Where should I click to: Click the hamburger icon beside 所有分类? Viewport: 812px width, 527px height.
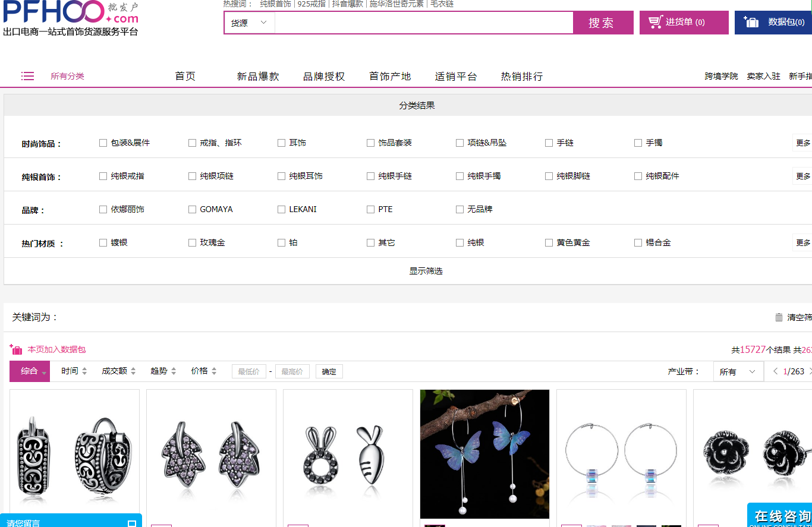pos(27,75)
